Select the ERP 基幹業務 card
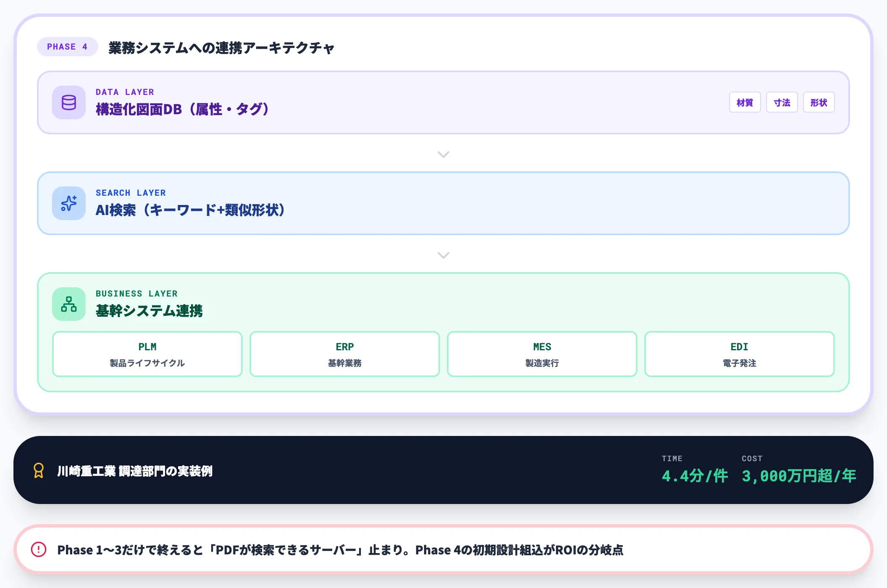 344,354
